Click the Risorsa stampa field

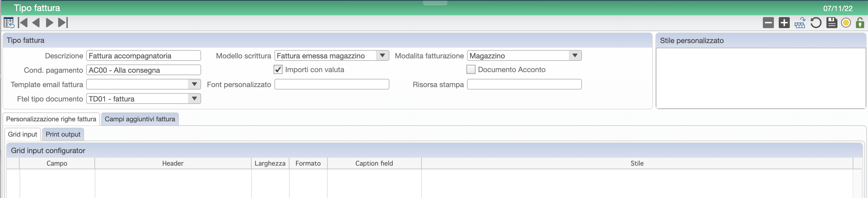click(524, 84)
